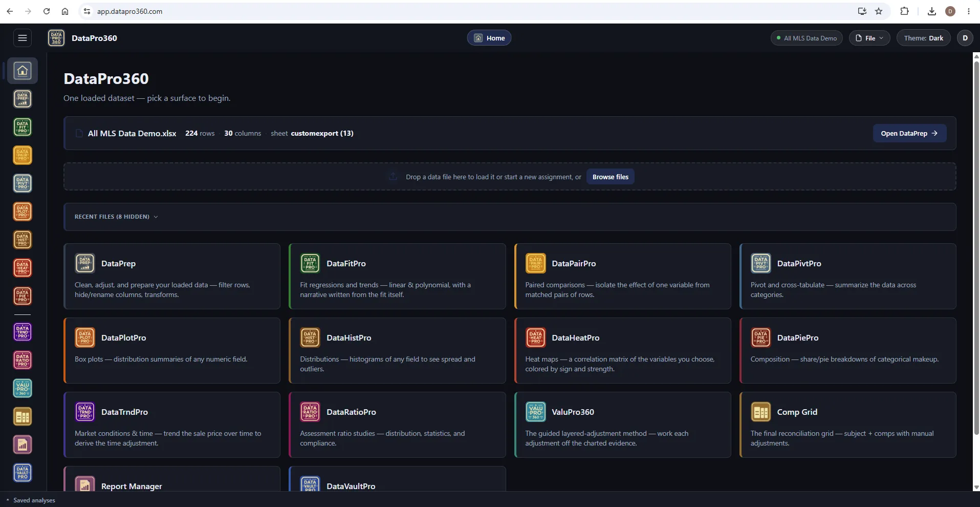This screenshot has width=980, height=507.
Task: Open the browser profile avatar
Action: pos(950,11)
